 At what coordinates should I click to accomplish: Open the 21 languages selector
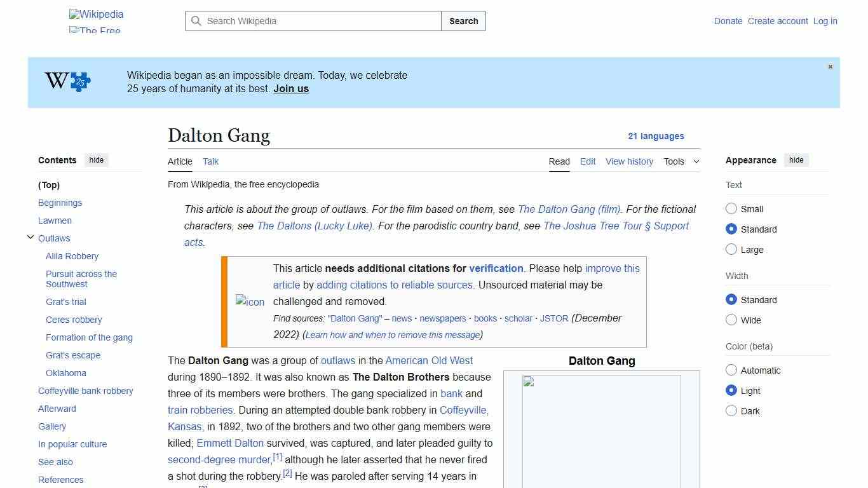point(656,136)
